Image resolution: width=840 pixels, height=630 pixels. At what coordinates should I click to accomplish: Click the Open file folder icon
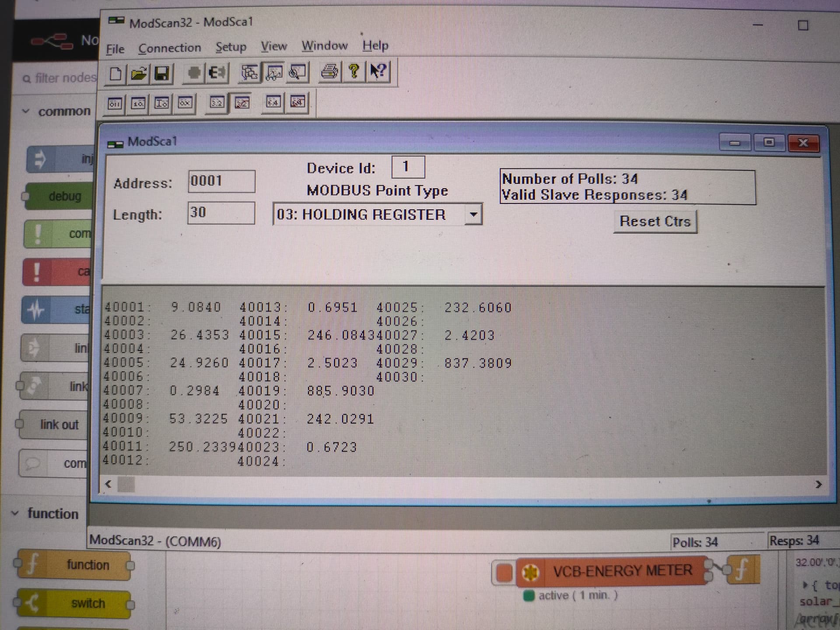(139, 73)
